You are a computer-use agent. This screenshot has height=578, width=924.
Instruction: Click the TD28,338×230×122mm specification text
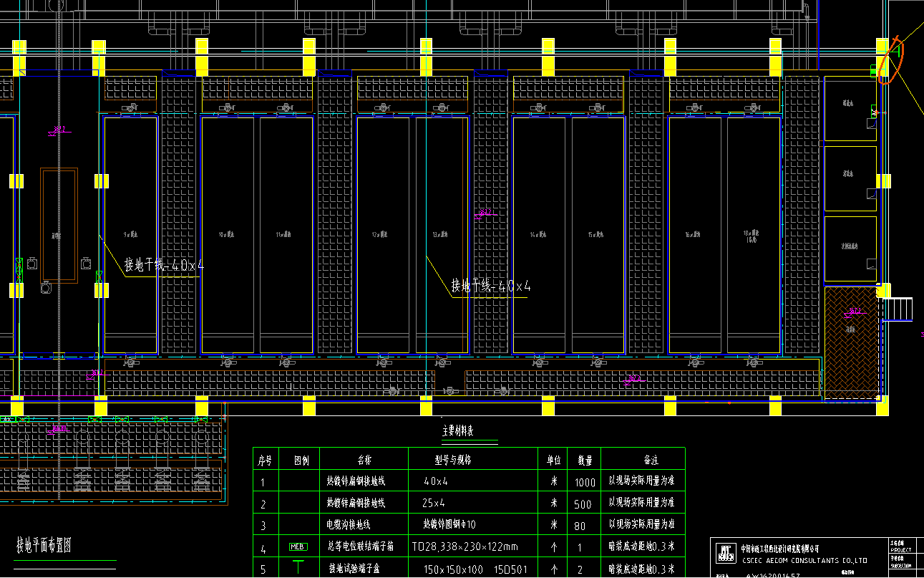coord(464,547)
